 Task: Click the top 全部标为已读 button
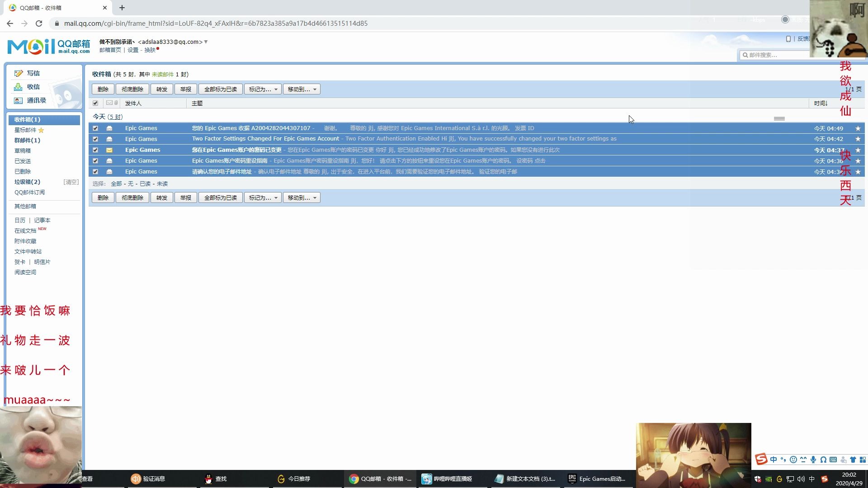221,89
